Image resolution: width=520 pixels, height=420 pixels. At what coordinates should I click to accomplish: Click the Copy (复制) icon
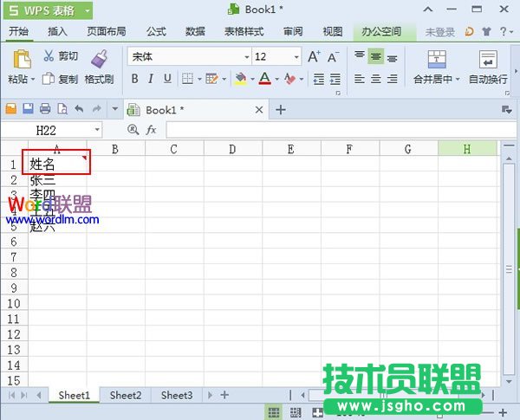(49, 79)
